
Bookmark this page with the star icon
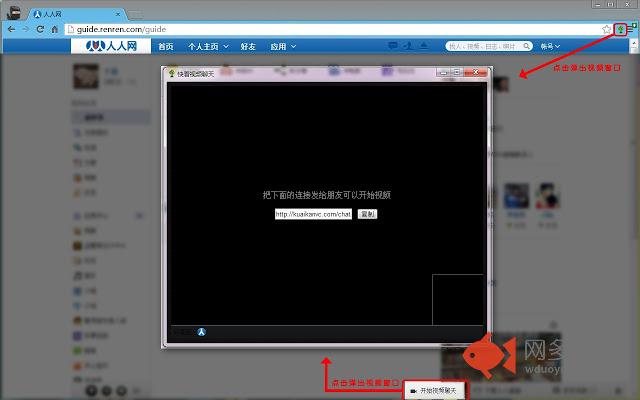point(607,29)
